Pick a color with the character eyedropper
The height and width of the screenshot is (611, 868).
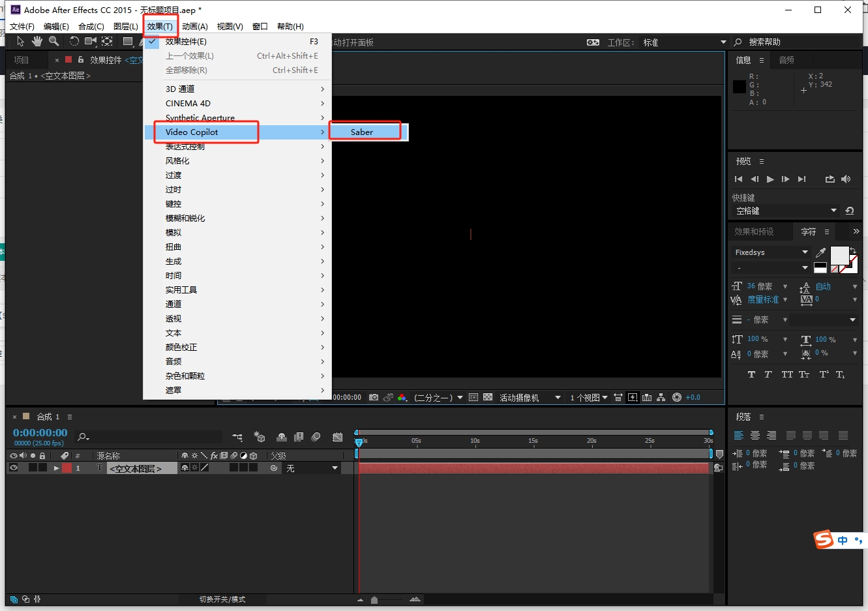[x=820, y=252]
